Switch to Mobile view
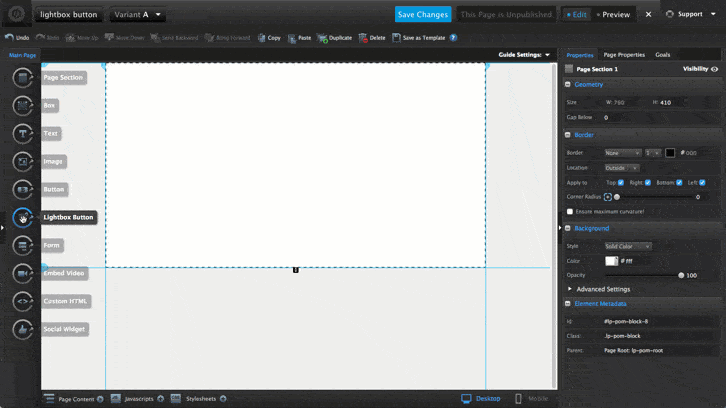Image resolution: width=726 pixels, height=408 pixels. click(532, 398)
